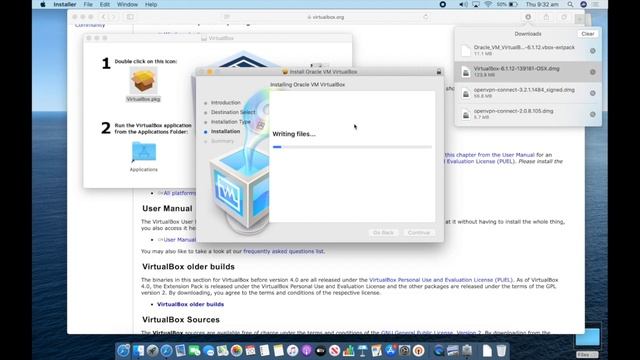Reveal the vbox-extpack download in Finder
Viewport: 640px width, 360px height.
[x=593, y=51]
